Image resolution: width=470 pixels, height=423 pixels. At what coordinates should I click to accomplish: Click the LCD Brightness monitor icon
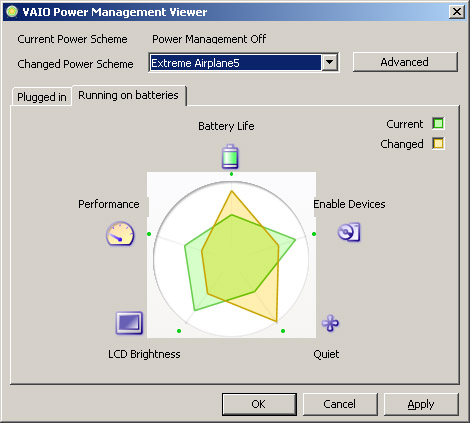click(129, 323)
